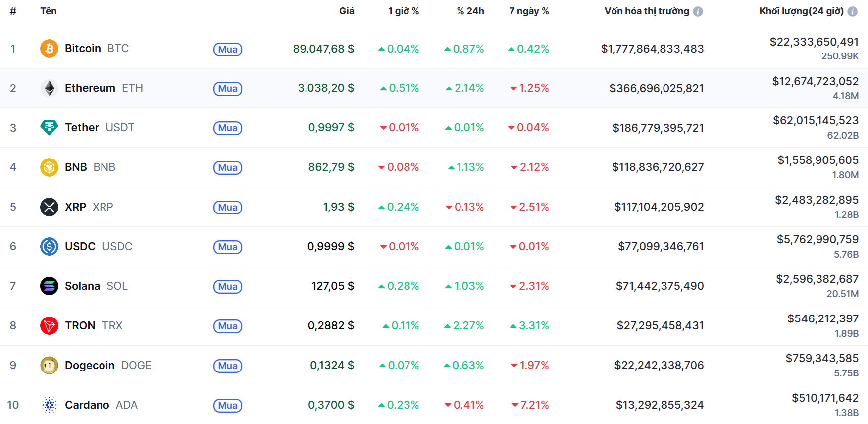Image resolution: width=868 pixels, height=424 pixels.
Task: Click Mua button for TRON
Action: [228, 326]
